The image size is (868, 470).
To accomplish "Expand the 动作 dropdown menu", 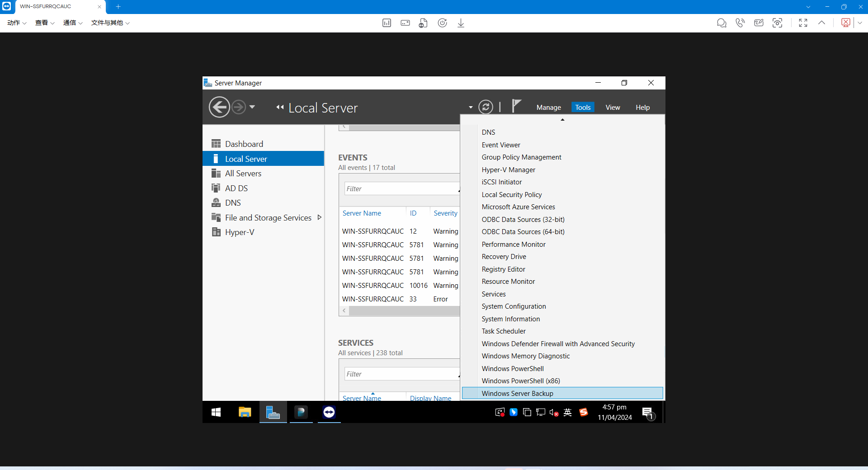I will [16, 23].
